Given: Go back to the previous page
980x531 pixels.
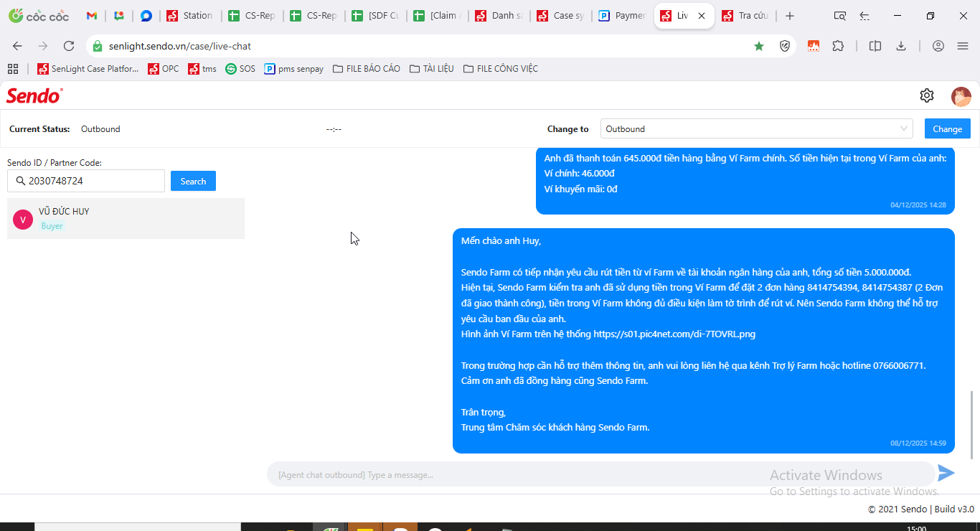Looking at the screenshot, I should point(17,46).
